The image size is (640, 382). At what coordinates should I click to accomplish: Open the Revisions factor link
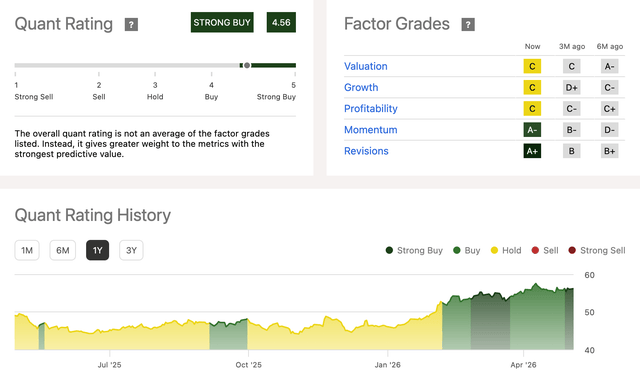(x=366, y=151)
